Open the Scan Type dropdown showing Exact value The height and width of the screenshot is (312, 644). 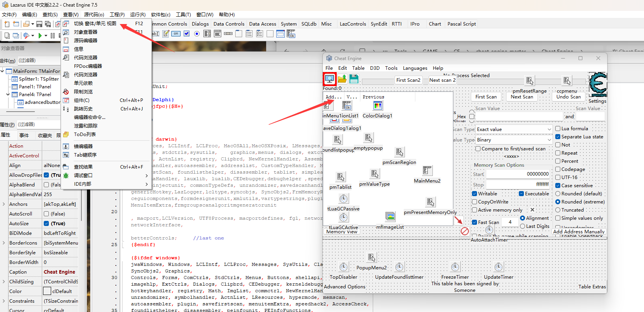click(x=513, y=129)
